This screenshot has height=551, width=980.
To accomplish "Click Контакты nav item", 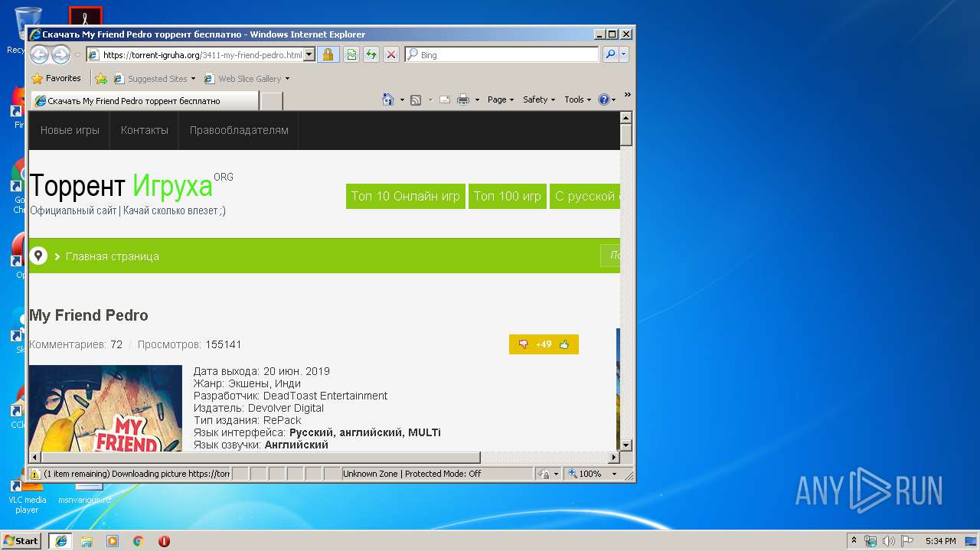I will click(145, 130).
